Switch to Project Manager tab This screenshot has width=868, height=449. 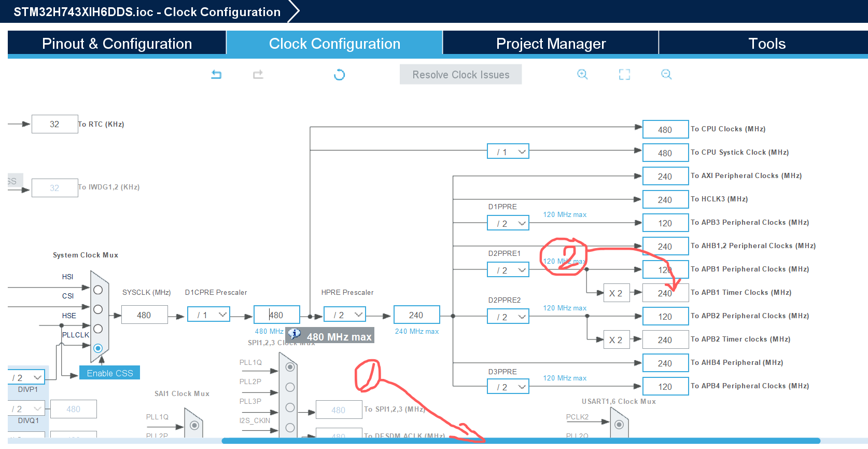[551, 44]
